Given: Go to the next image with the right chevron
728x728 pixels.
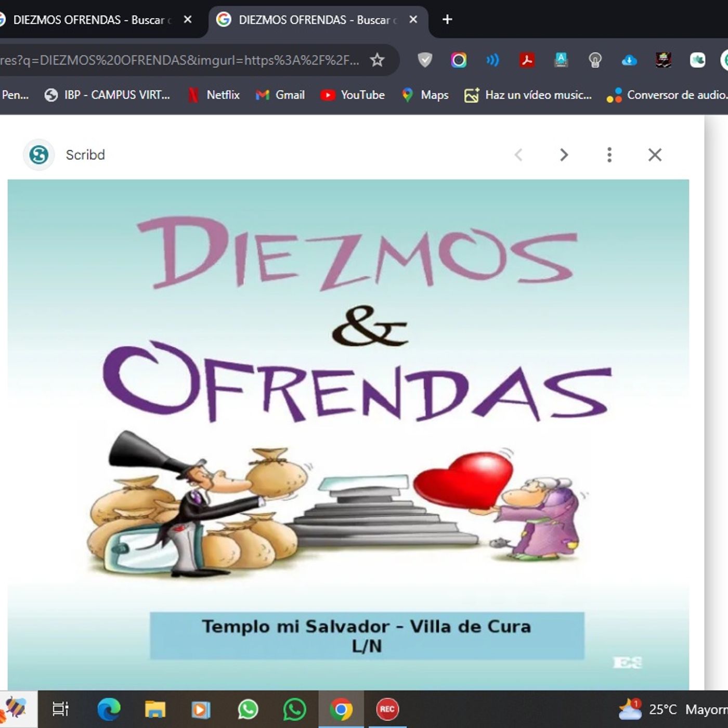Looking at the screenshot, I should pos(564,154).
